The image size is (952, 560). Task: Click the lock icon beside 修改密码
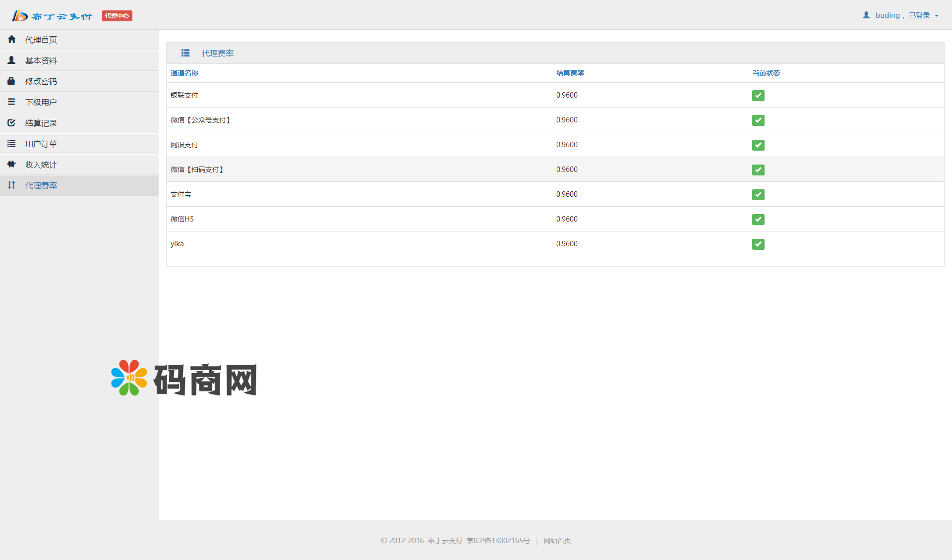tap(11, 81)
